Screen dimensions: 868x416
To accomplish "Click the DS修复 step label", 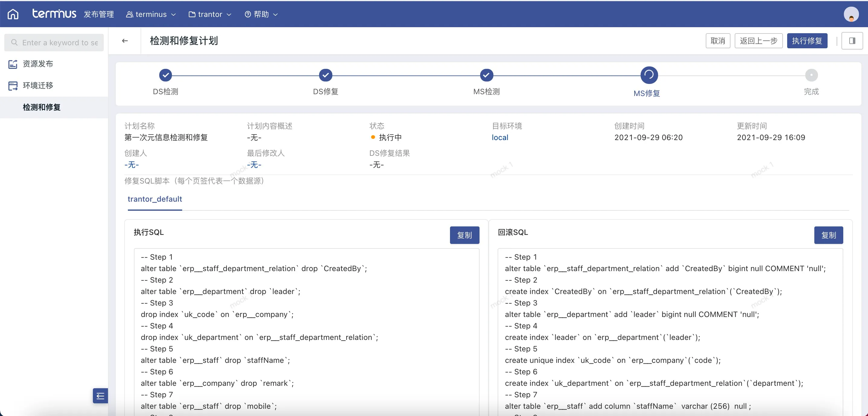I will tap(325, 91).
